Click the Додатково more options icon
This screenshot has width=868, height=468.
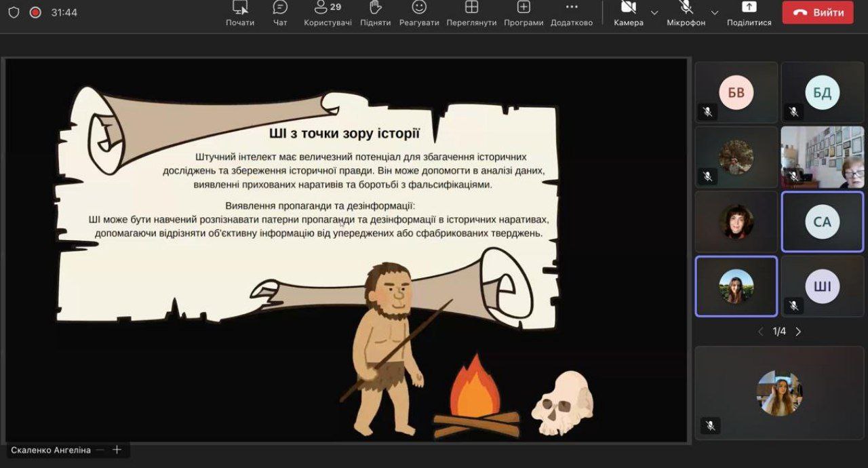point(572,13)
